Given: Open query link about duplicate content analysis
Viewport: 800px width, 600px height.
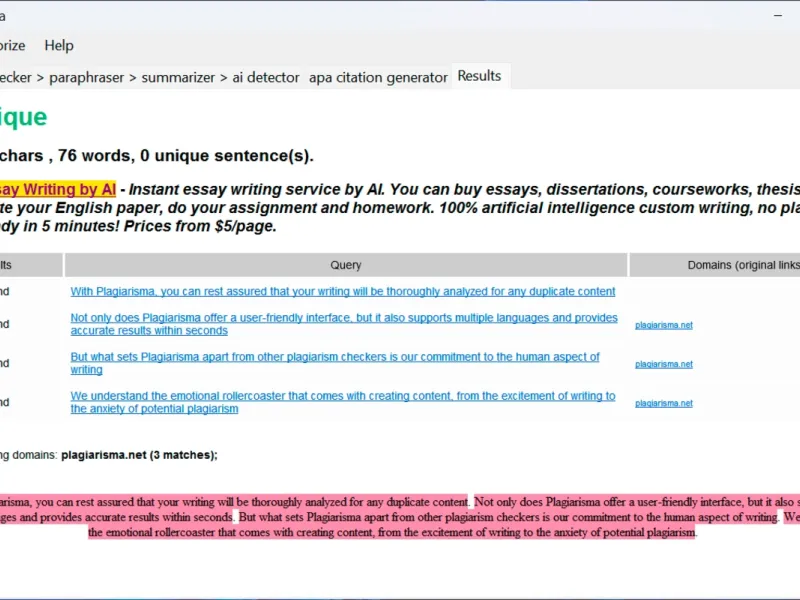Looking at the screenshot, I should point(343,291).
